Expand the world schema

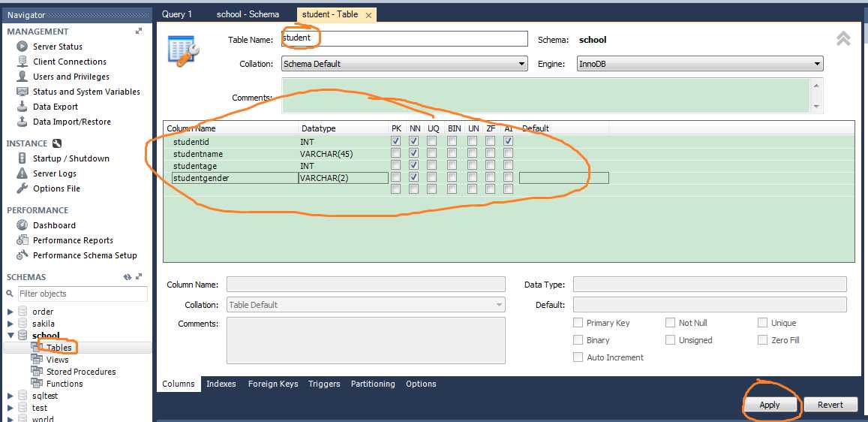pos(10,418)
